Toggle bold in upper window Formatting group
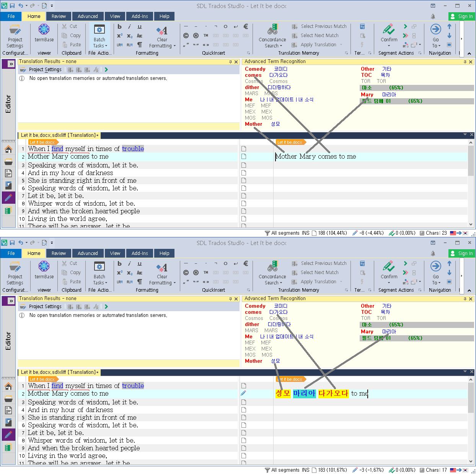The height and width of the screenshot is (474, 476). tap(119, 26)
